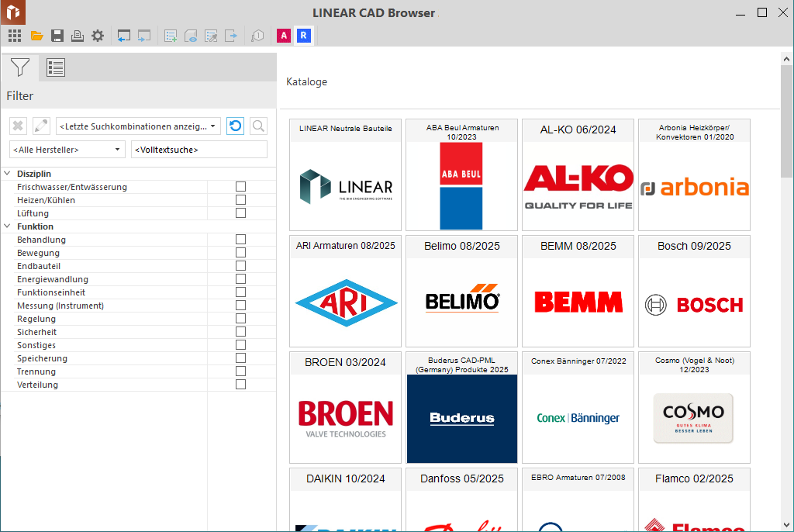Check the Heizen/Kühlen checkbox
Screen dimensions: 794x532
[x=240, y=199]
